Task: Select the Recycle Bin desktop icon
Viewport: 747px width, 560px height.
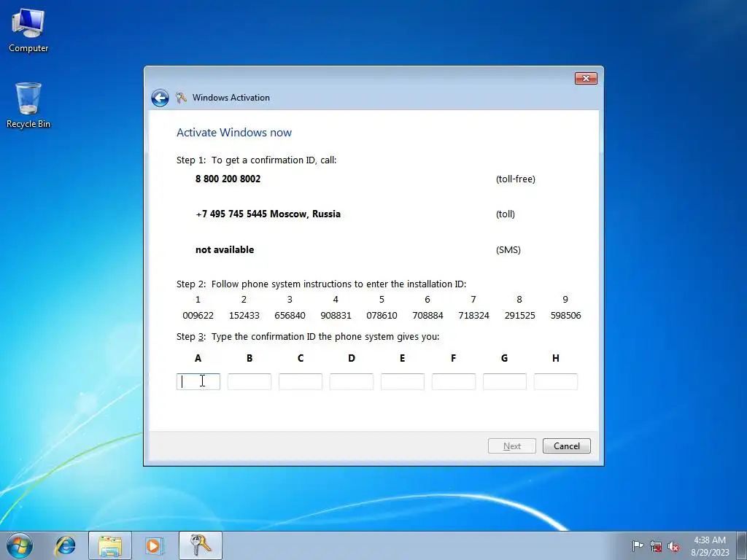Action: pyautogui.click(x=28, y=105)
